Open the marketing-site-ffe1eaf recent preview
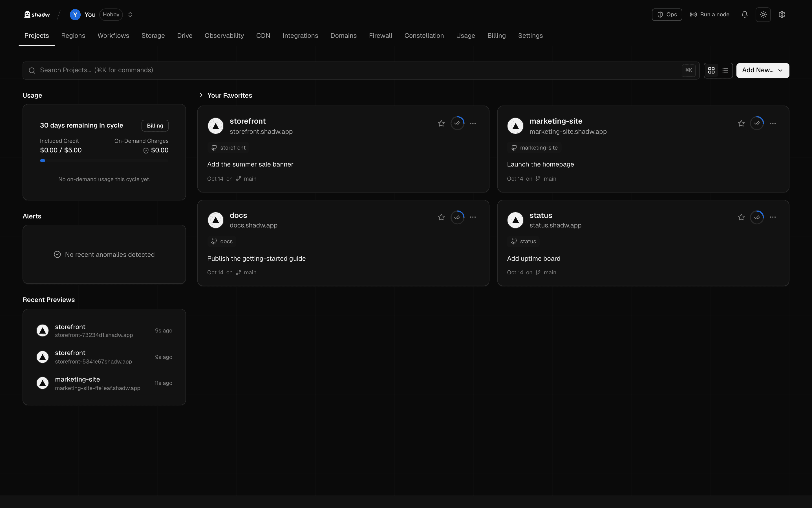The image size is (812, 508). click(x=104, y=383)
